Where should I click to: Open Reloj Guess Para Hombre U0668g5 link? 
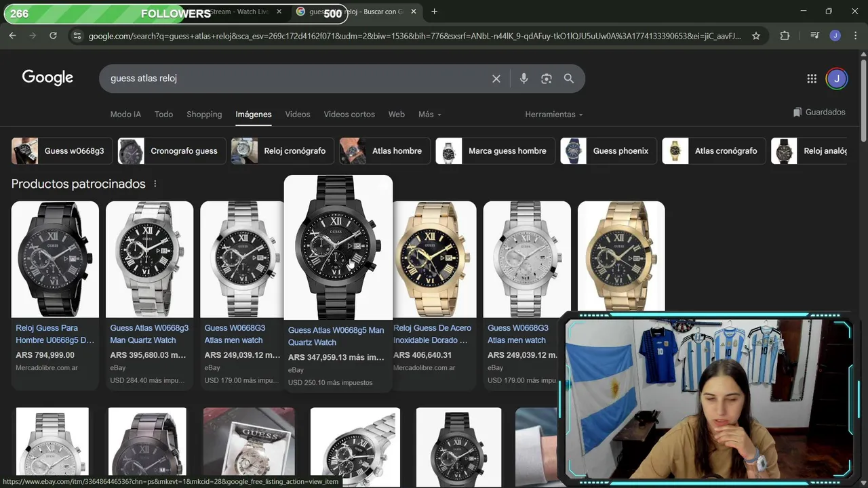coord(55,334)
